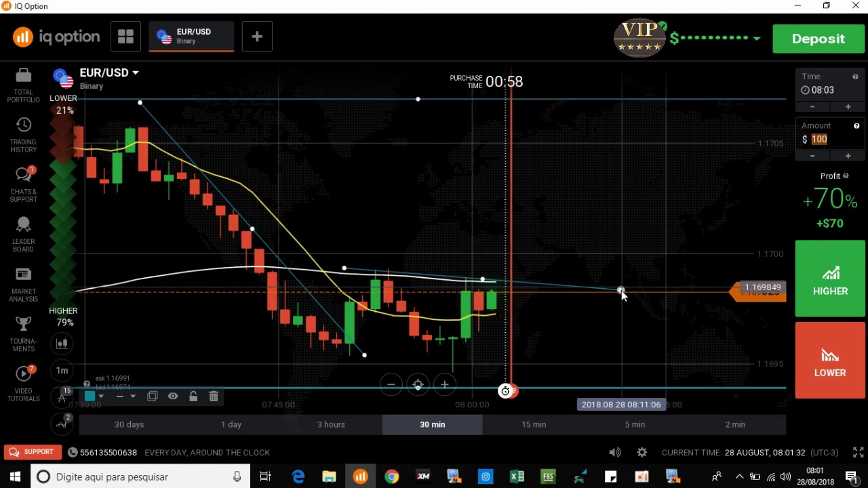Click the blue line color swatch
The width and height of the screenshot is (868, 488).
click(x=90, y=396)
